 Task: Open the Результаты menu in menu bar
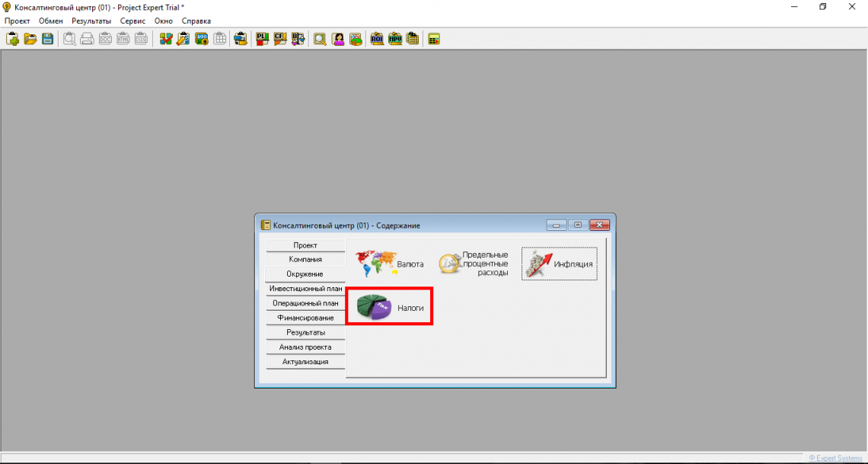point(91,21)
